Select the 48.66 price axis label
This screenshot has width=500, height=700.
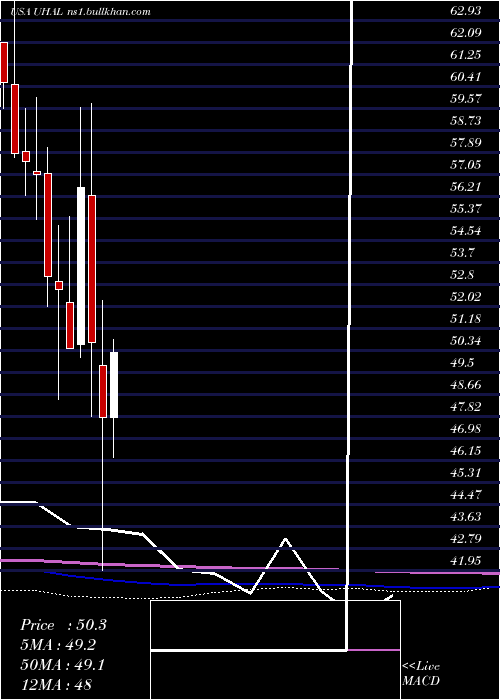(466, 385)
